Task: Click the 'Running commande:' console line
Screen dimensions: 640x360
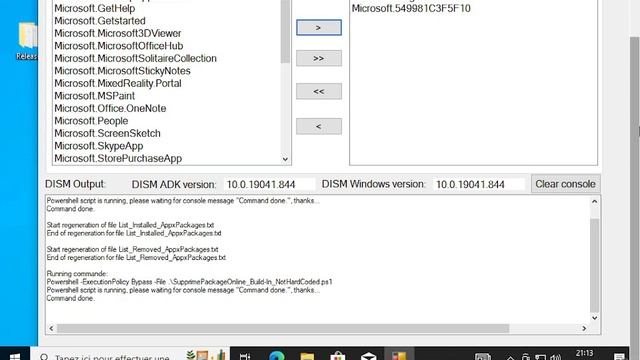Action: pos(77,274)
